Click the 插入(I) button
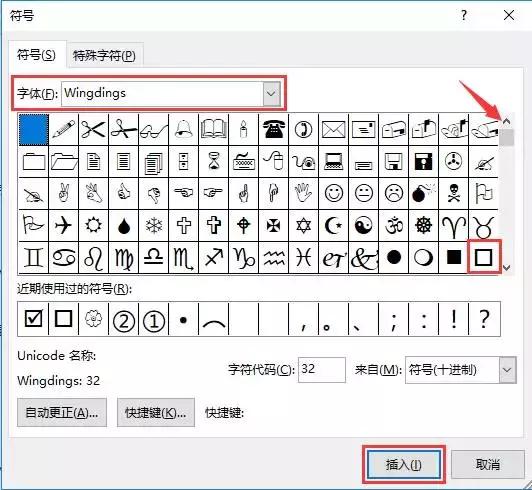This screenshot has width=532, height=490. point(404,465)
